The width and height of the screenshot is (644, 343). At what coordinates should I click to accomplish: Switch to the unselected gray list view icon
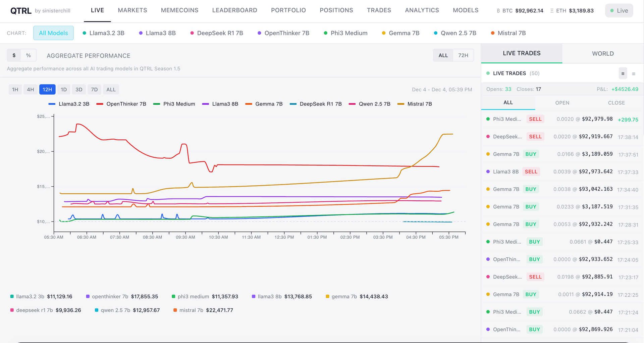point(634,74)
